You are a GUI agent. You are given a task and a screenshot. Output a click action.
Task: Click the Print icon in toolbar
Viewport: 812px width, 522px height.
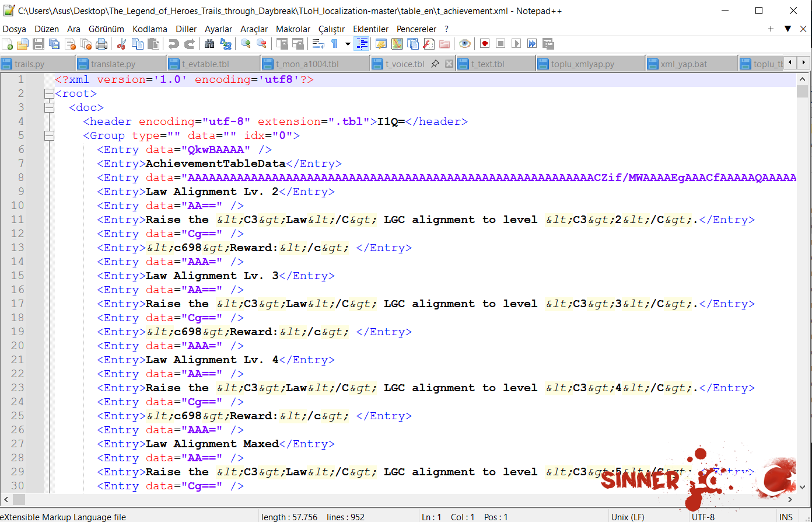coord(101,44)
